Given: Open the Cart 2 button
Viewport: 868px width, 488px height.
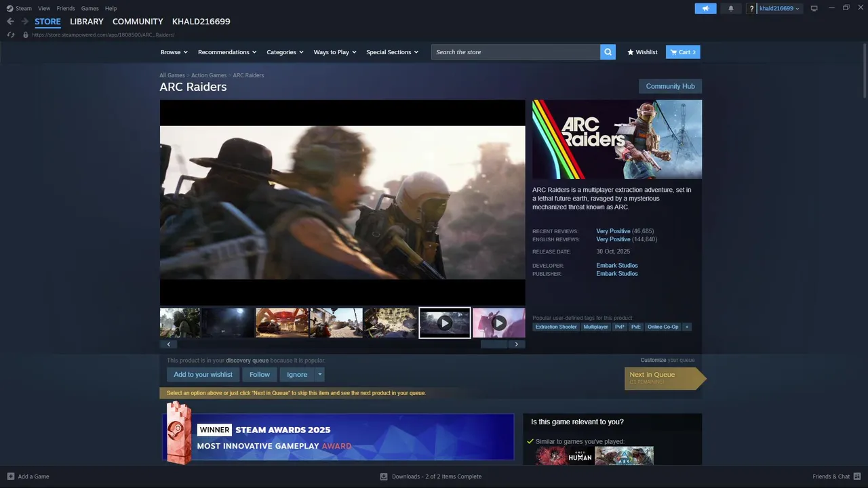Looking at the screenshot, I should 683,52.
